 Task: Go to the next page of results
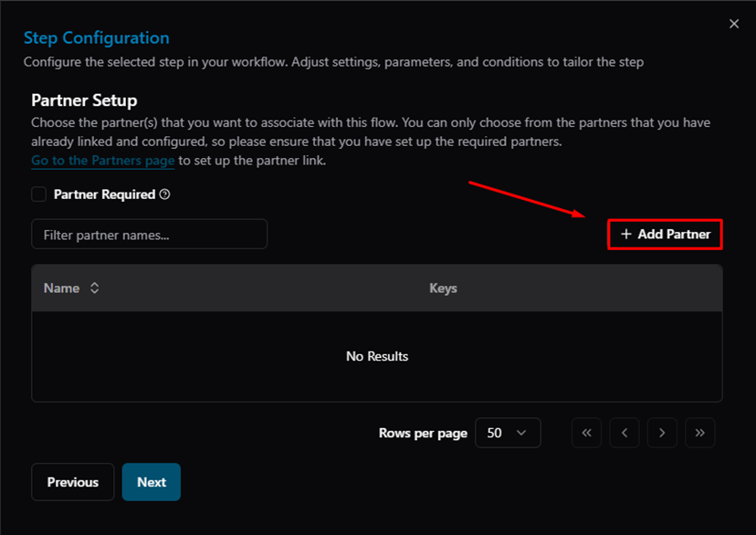(662, 433)
